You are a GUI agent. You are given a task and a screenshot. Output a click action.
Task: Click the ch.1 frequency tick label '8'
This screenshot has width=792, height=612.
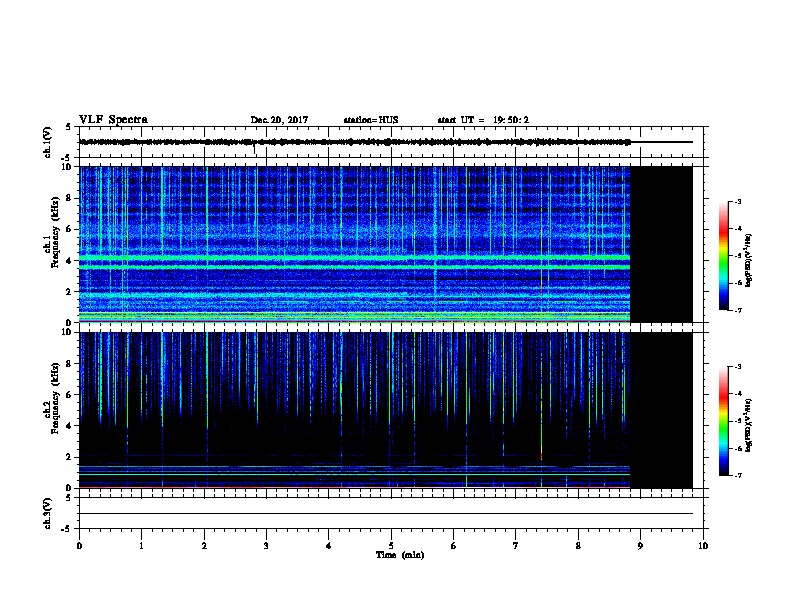69,198
